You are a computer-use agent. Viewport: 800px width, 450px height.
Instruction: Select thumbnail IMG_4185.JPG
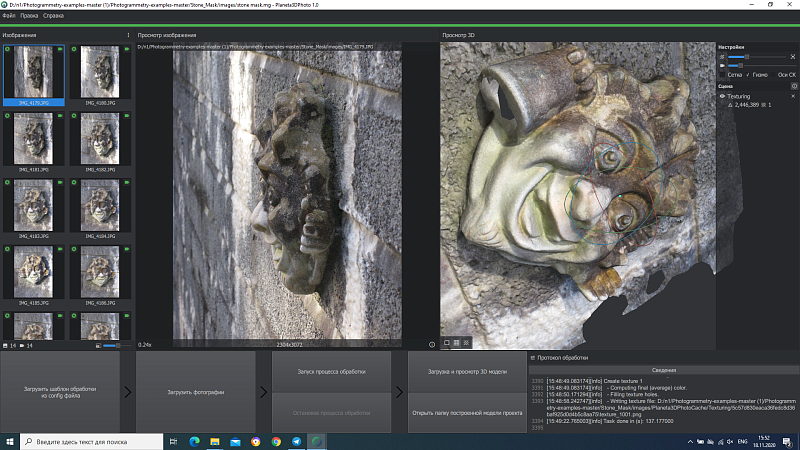tap(34, 276)
